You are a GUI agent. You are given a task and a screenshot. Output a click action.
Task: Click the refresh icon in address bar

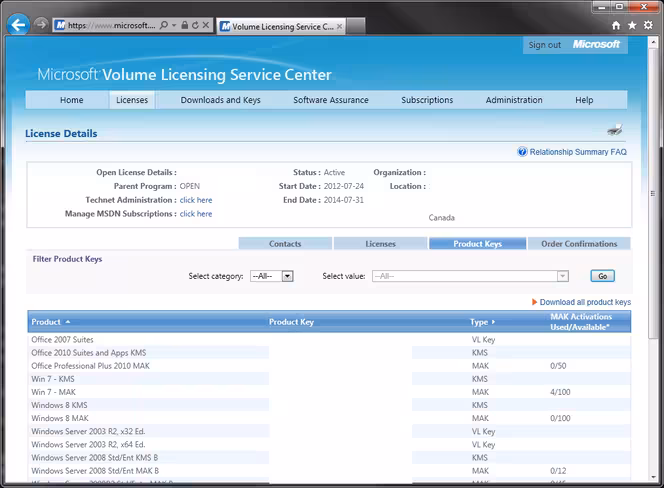[x=195, y=25]
